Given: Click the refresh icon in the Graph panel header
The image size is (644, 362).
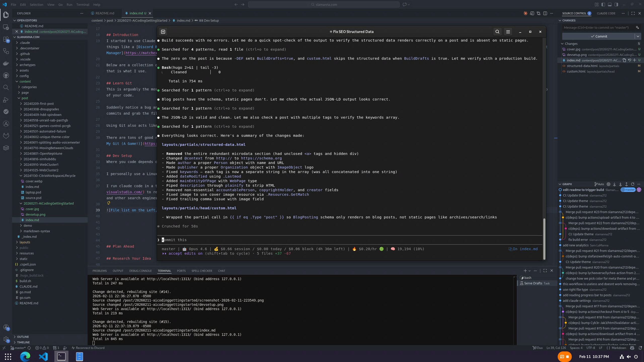Looking at the screenshot, I should click(633, 184).
